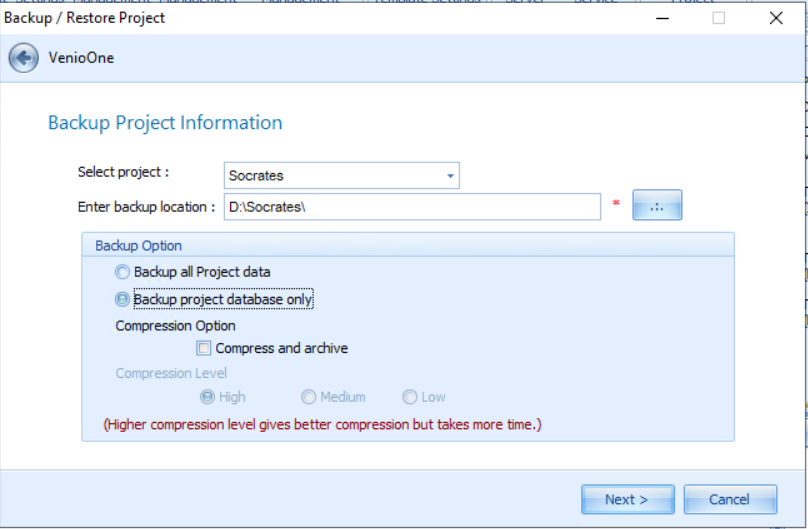The height and width of the screenshot is (529, 808).
Task: Click the backup location input field
Action: [x=412, y=207]
